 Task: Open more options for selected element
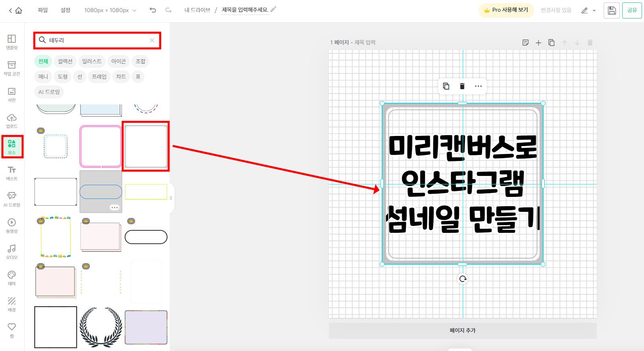point(478,86)
